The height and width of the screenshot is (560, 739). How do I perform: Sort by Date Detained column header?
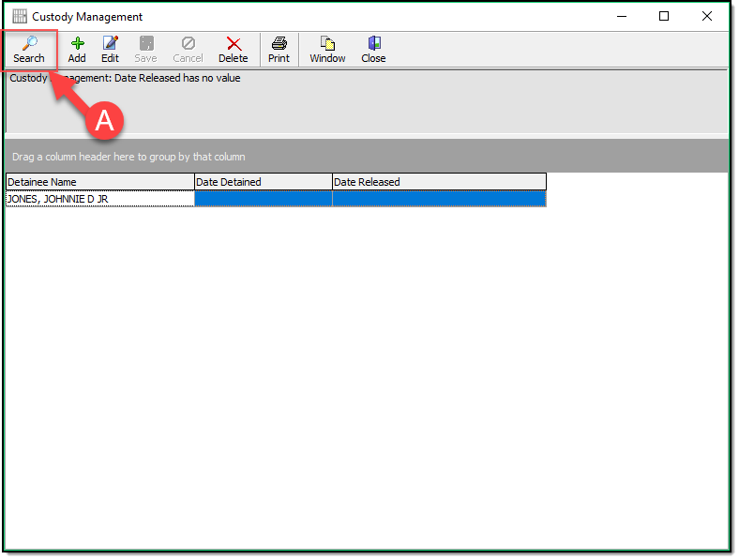263,182
